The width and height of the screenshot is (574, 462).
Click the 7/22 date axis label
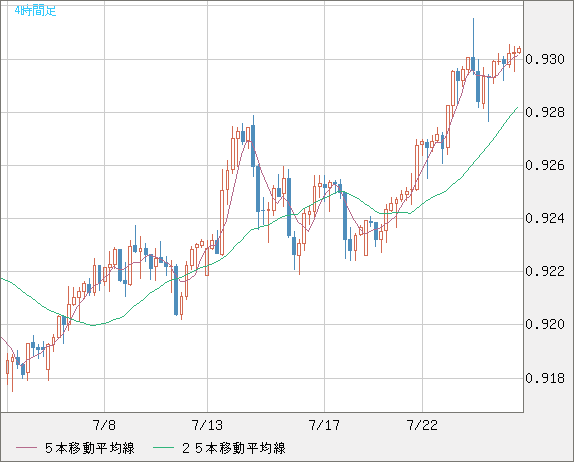[x=422, y=425]
